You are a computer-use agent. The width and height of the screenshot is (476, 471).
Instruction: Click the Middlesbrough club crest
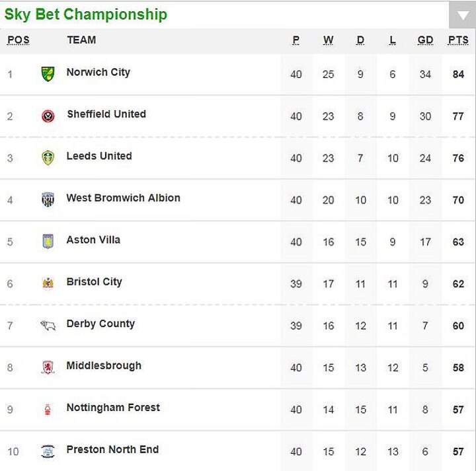pyautogui.click(x=48, y=367)
